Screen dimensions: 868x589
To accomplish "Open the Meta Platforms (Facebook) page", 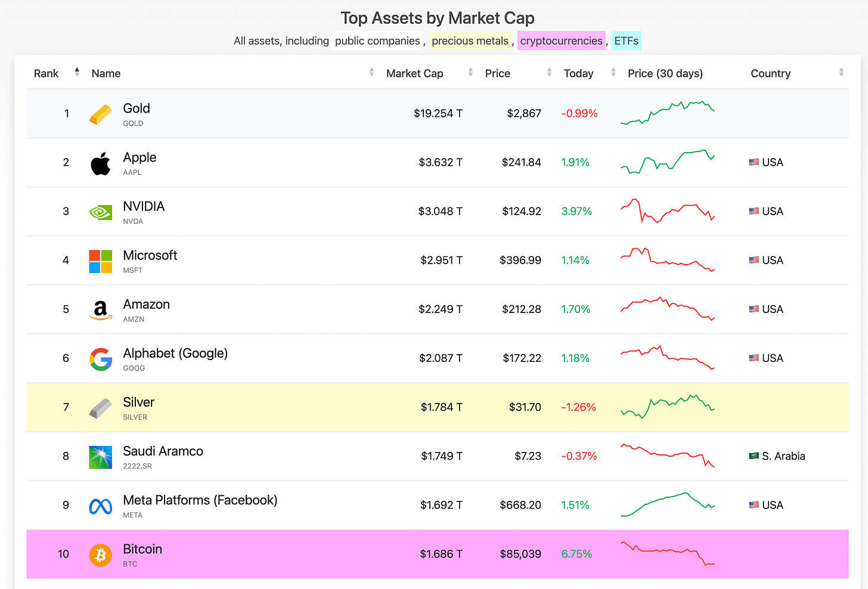I will pyautogui.click(x=200, y=500).
